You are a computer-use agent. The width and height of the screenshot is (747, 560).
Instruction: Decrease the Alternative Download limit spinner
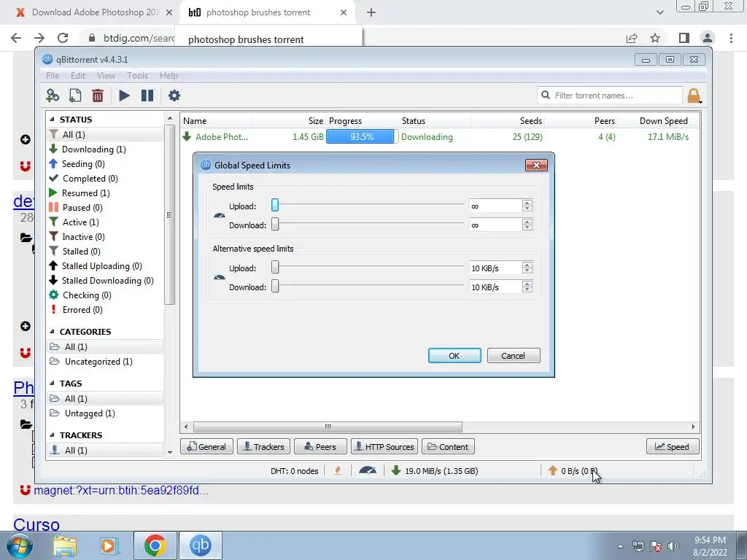pos(527,289)
